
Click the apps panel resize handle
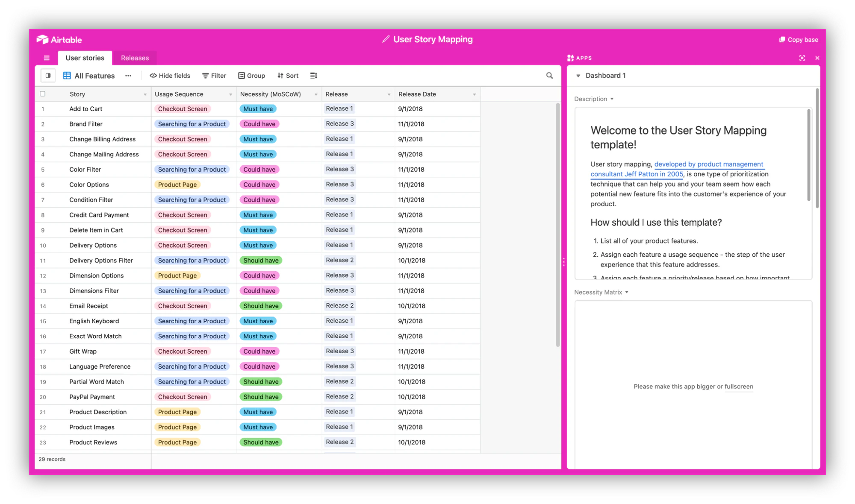[564, 261]
